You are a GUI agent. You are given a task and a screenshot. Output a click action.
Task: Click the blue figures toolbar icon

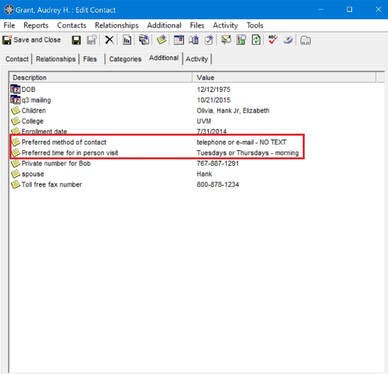[194, 40]
